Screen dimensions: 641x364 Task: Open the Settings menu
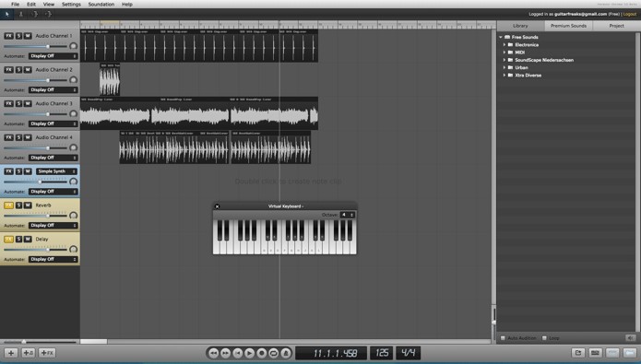click(71, 4)
